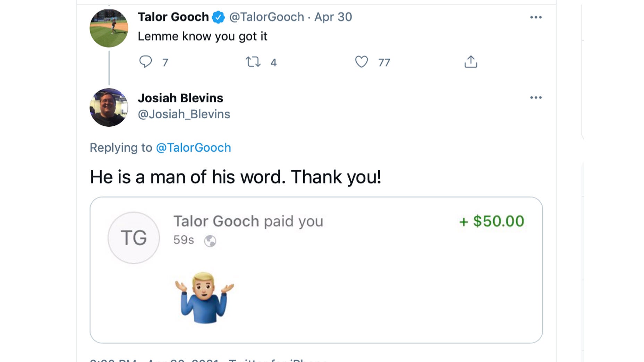Click the reply icon under Talor Gooch's tweet

145,62
